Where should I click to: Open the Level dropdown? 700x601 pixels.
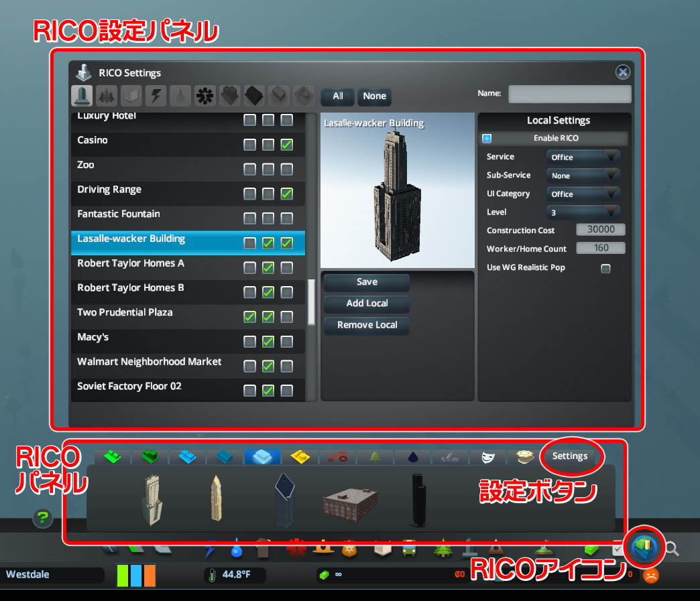pyautogui.click(x=583, y=212)
